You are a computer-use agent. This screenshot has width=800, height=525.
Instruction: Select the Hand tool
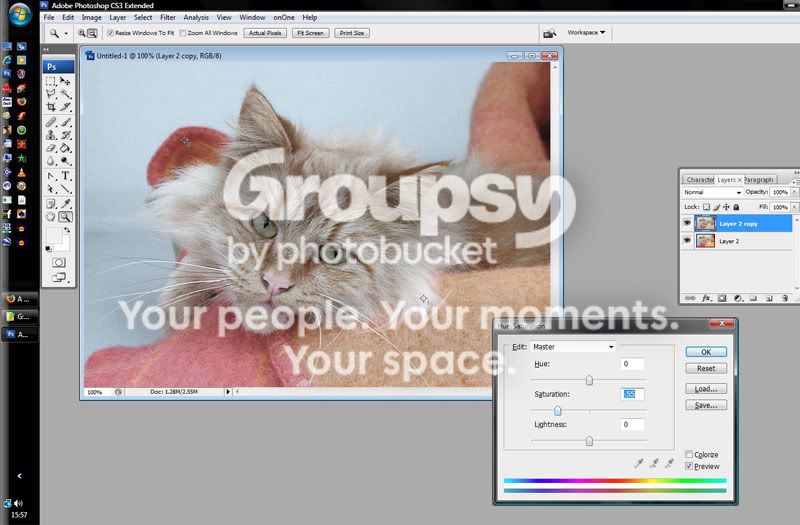[x=51, y=217]
